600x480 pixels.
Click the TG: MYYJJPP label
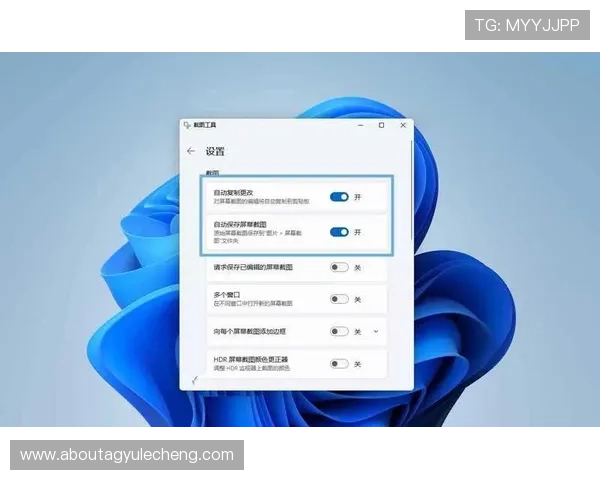click(527, 24)
